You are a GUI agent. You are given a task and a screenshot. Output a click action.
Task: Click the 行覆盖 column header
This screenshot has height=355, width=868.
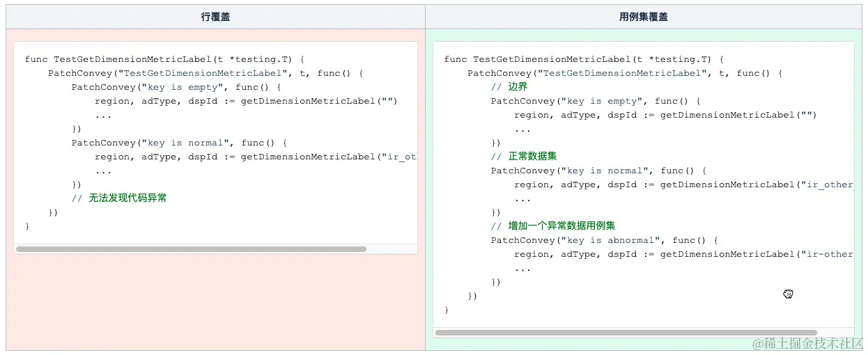[215, 17]
